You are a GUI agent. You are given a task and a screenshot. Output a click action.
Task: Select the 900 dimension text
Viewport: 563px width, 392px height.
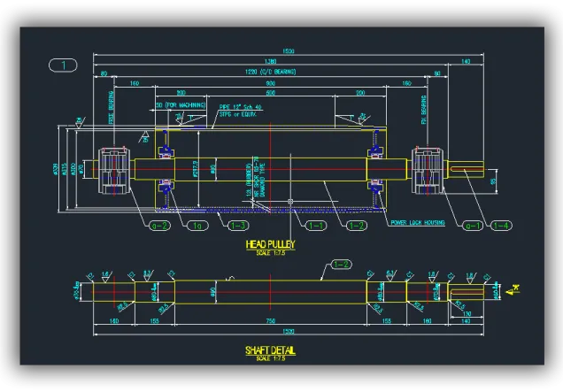(x=270, y=84)
